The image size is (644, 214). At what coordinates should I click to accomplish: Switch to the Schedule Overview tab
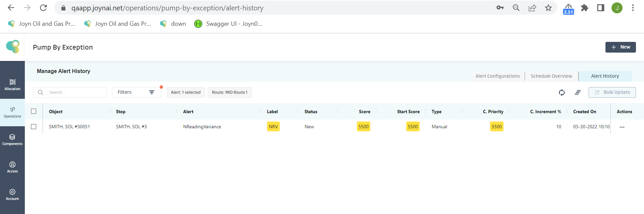coord(551,76)
